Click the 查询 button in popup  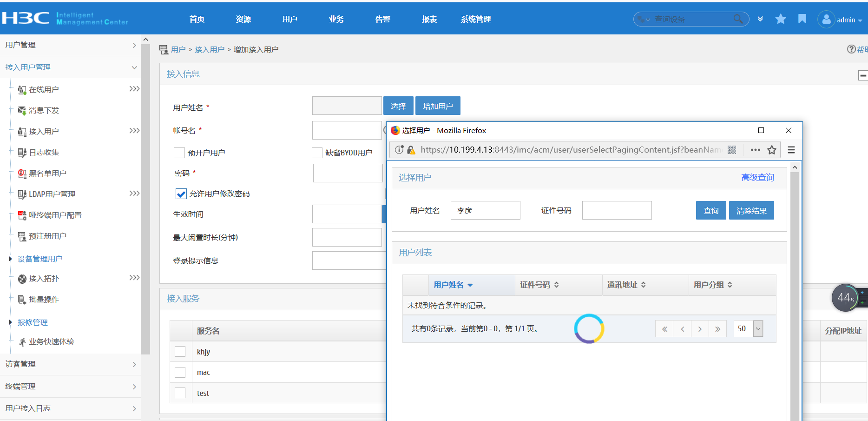point(710,211)
